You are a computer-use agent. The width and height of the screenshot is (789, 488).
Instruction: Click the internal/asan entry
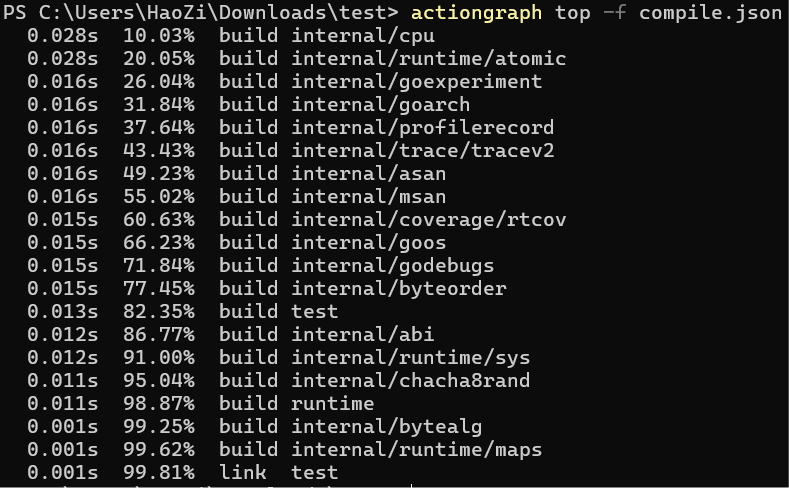(368, 174)
